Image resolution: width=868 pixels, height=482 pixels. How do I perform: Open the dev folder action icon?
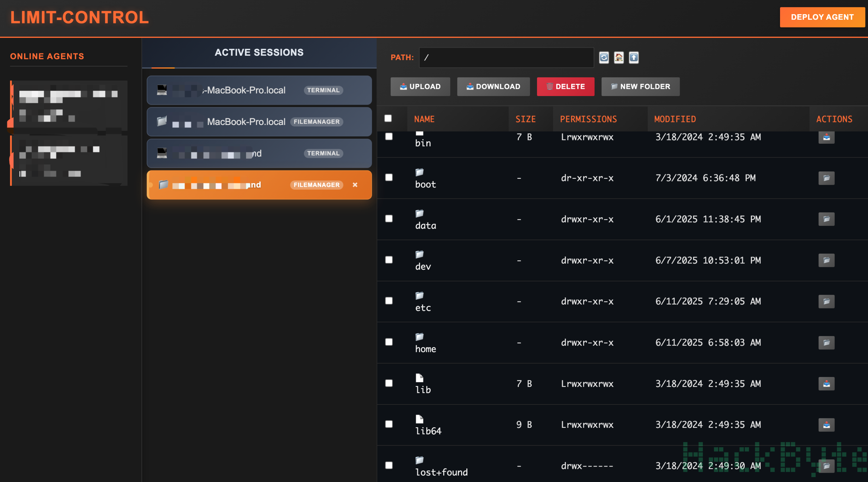coord(826,260)
